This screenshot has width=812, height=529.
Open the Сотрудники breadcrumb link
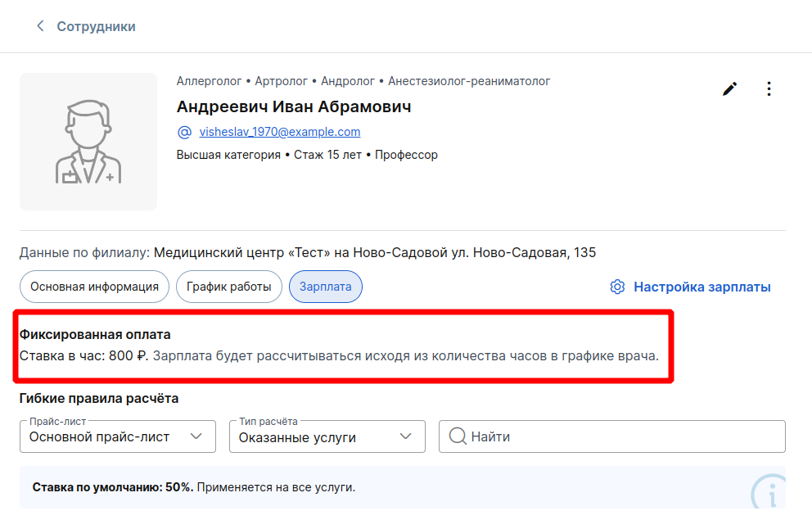tap(96, 26)
